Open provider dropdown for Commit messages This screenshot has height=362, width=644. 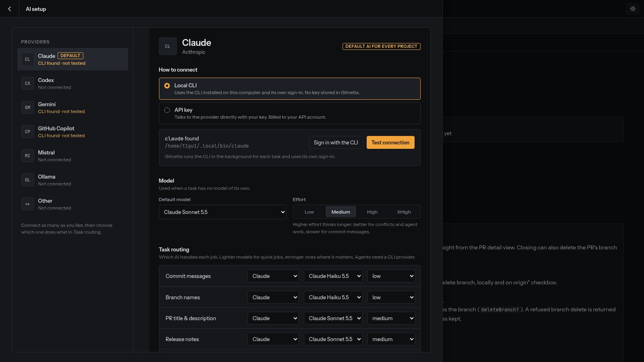pos(273,276)
